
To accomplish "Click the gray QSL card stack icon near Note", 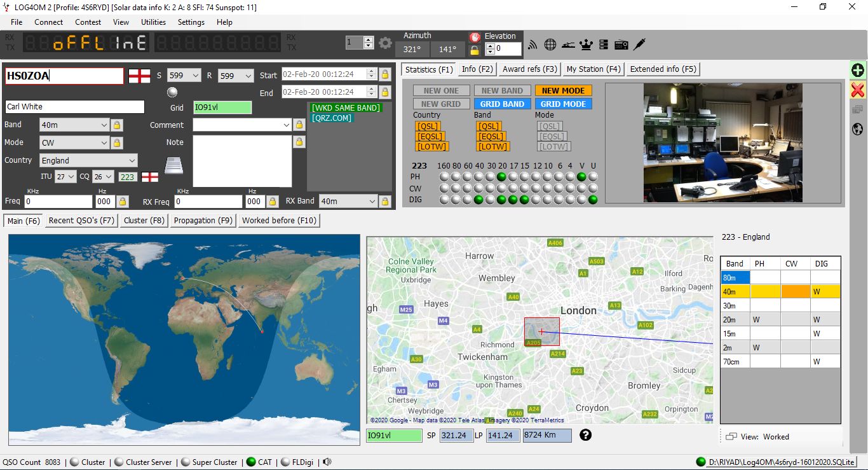I will pyautogui.click(x=174, y=165).
